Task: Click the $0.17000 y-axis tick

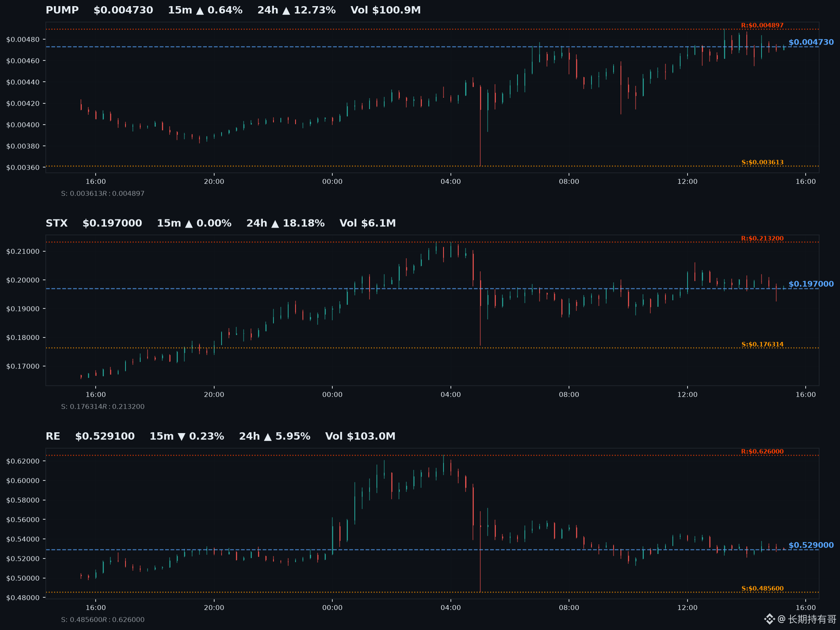Action: pos(23,366)
